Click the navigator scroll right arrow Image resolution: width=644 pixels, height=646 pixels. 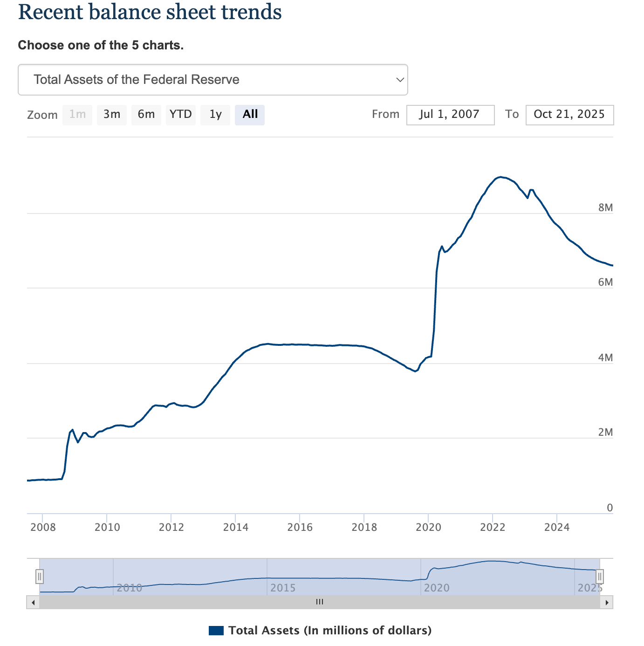click(607, 603)
